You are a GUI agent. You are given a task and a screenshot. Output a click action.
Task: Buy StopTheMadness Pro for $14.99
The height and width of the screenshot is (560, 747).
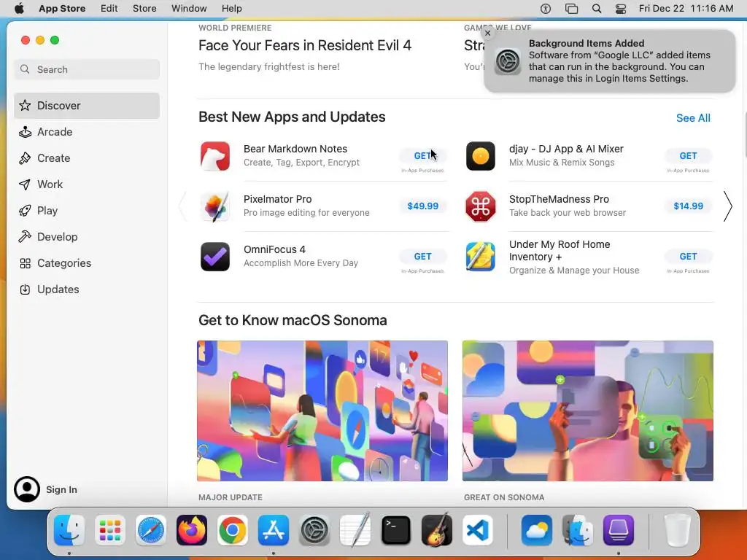pyautogui.click(x=688, y=206)
